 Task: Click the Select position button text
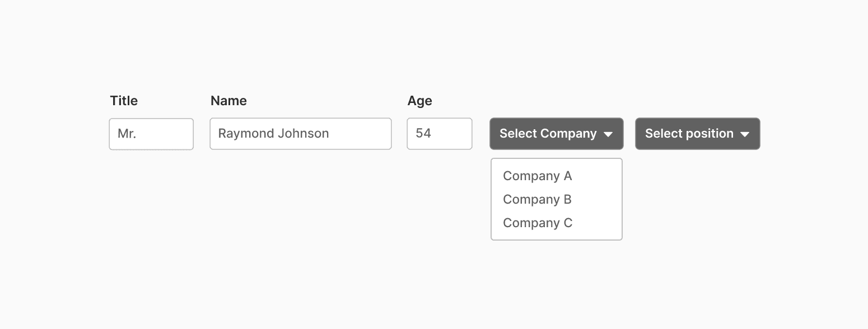coord(689,134)
